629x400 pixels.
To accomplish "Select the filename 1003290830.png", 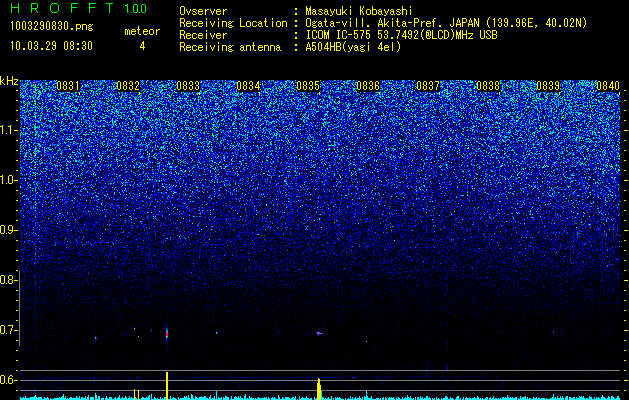I will [x=52, y=27].
